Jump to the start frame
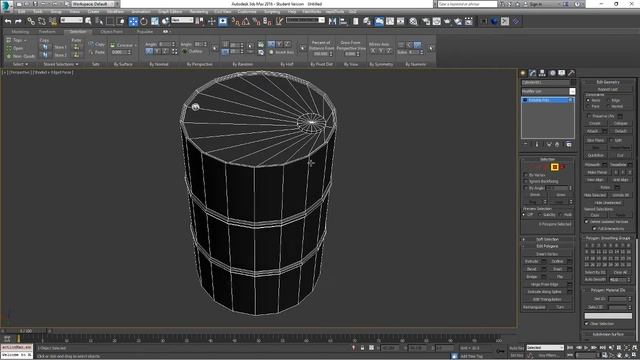 [570, 348]
